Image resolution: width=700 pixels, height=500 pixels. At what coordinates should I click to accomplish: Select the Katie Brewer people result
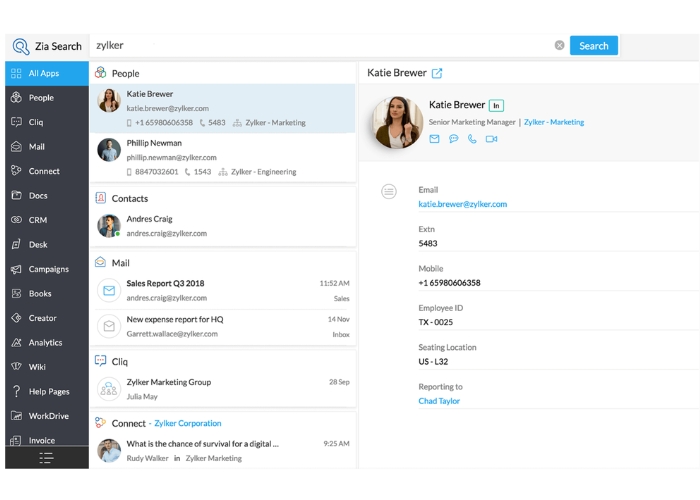[x=222, y=108]
